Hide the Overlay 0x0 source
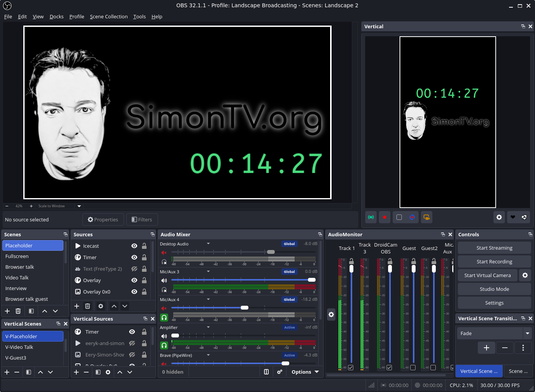 tap(134, 292)
